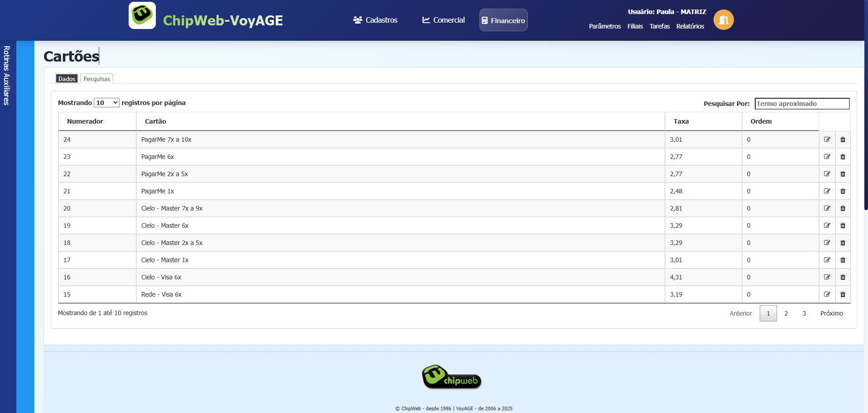Go to page 2 of results

786,313
